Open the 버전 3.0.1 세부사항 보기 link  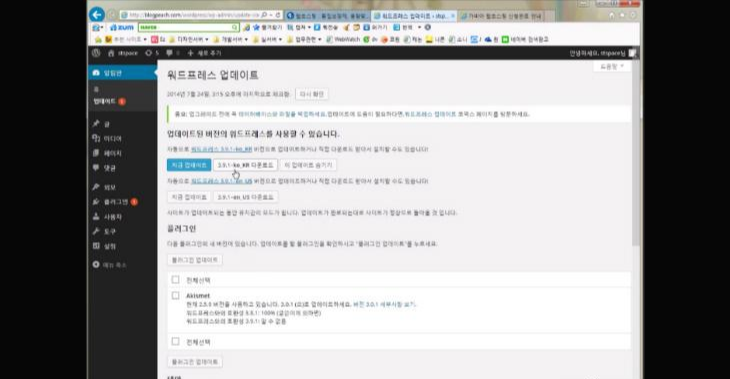(x=384, y=305)
